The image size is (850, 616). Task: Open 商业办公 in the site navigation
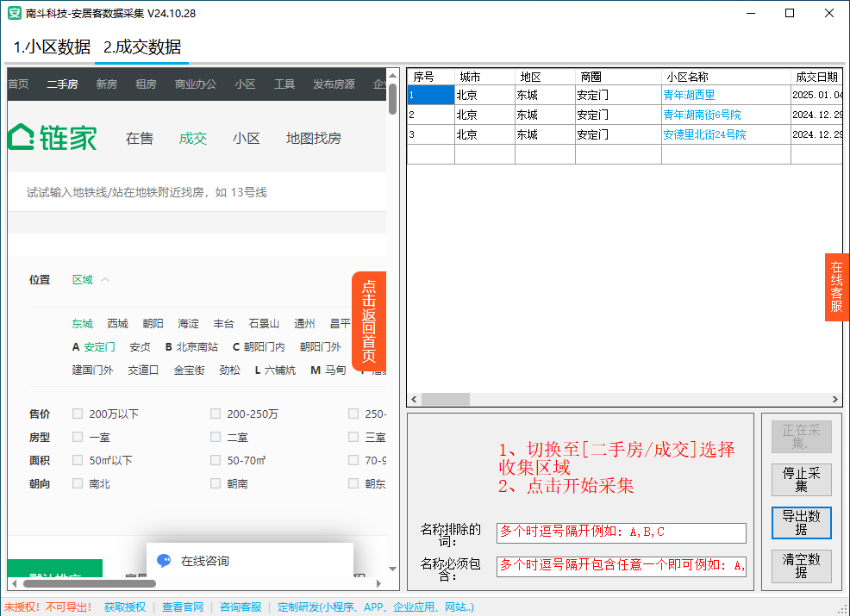coord(195,84)
